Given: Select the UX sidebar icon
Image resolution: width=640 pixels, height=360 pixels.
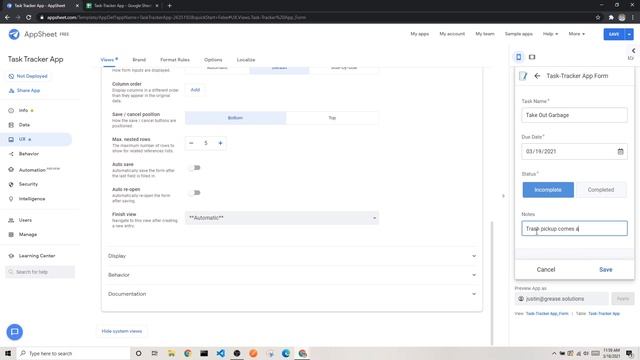Looking at the screenshot, I should tap(11, 140).
